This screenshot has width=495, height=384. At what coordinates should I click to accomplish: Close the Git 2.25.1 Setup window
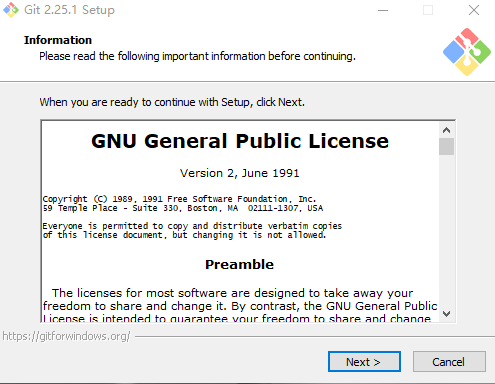tap(473, 10)
